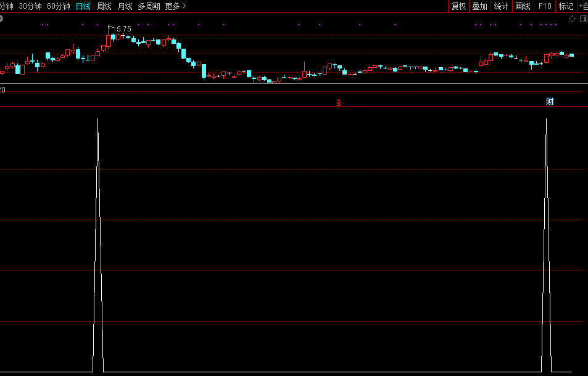
Task: Switch to 30分钟 period
Action: [30, 6]
